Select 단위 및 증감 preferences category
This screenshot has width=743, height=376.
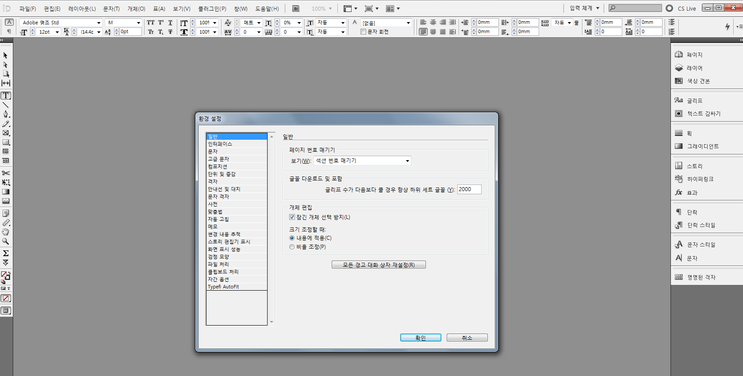(236, 174)
